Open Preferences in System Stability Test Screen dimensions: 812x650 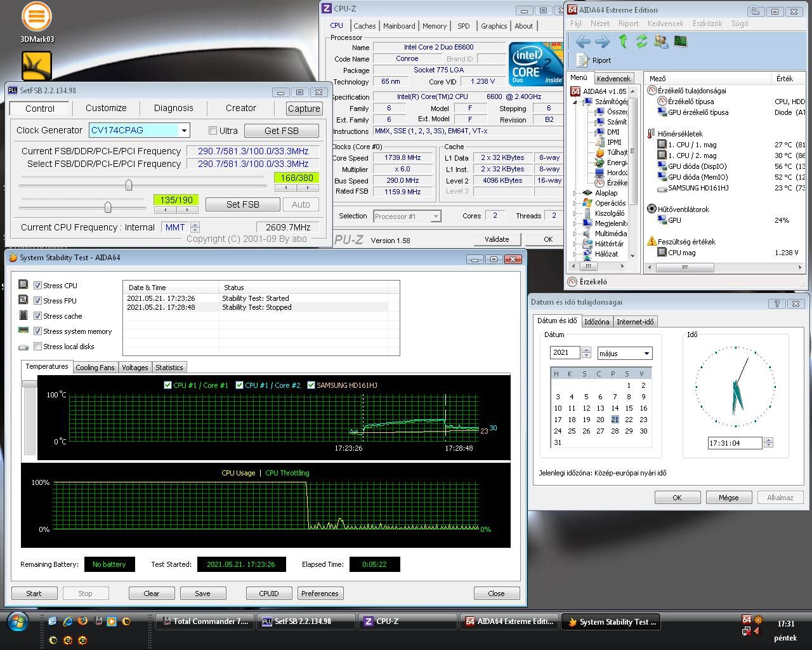pyautogui.click(x=320, y=594)
